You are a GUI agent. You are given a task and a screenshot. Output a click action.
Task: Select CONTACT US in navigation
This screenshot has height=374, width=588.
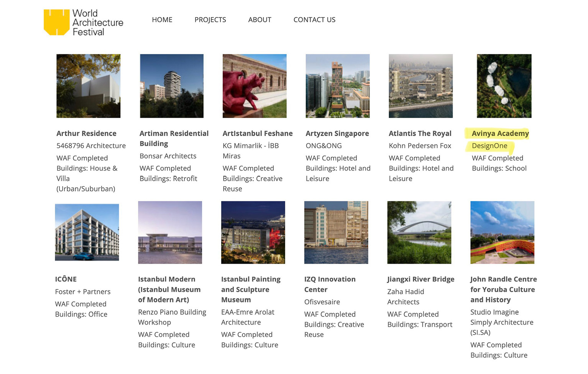[314, 20]
